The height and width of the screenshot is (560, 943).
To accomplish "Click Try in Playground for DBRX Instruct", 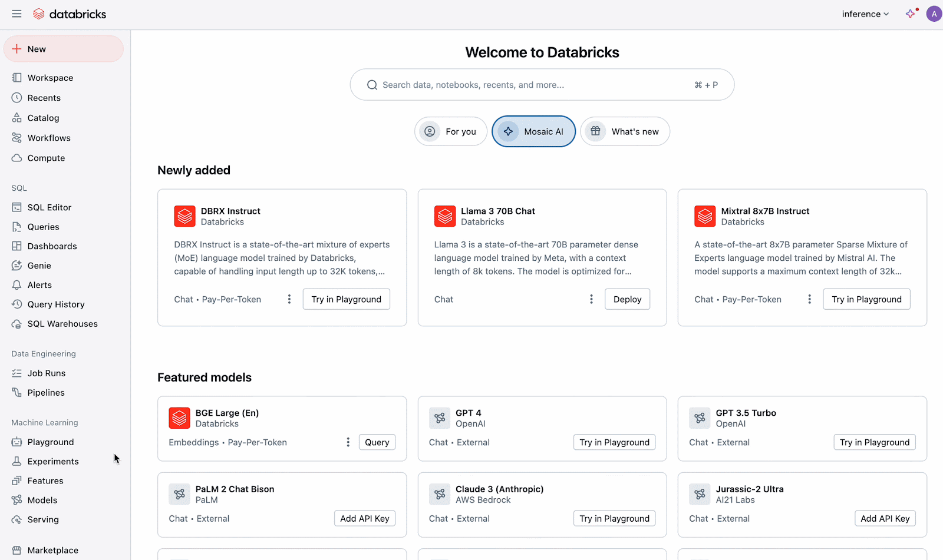I will [346, 299].
